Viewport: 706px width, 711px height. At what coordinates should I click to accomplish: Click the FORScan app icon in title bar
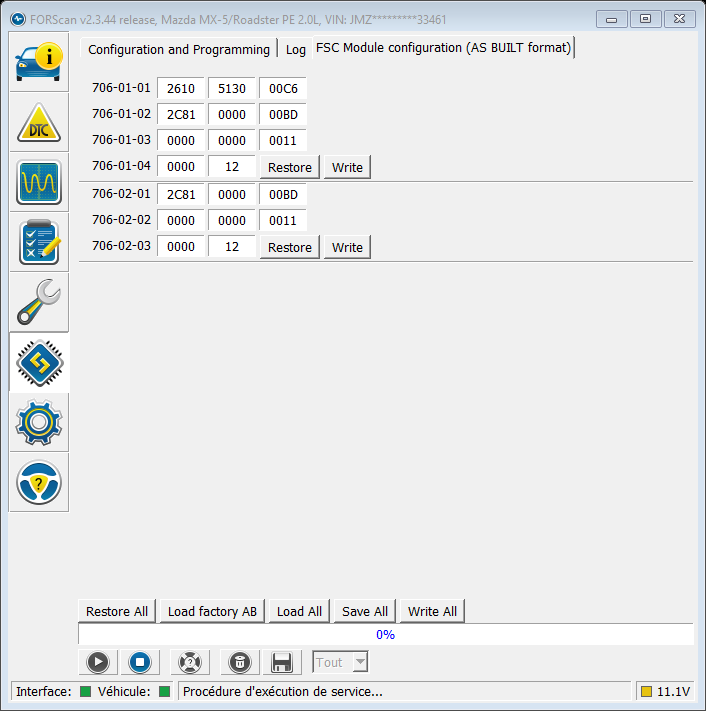point(18,19)
